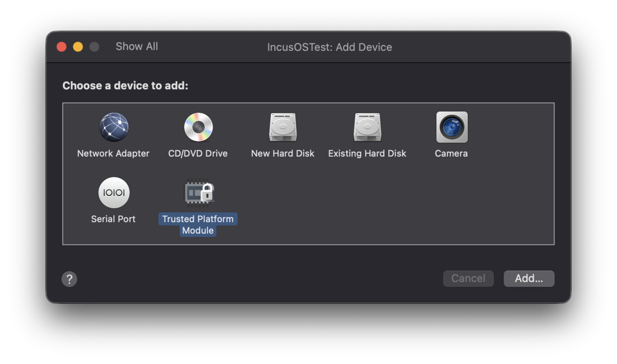Click the "Network Adapter" label
The height and width of the screenshot is (364, 617).
[x=113, y=153]
